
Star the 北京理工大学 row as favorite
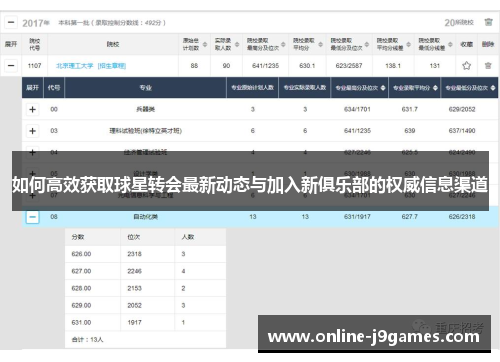coord(467,65)
